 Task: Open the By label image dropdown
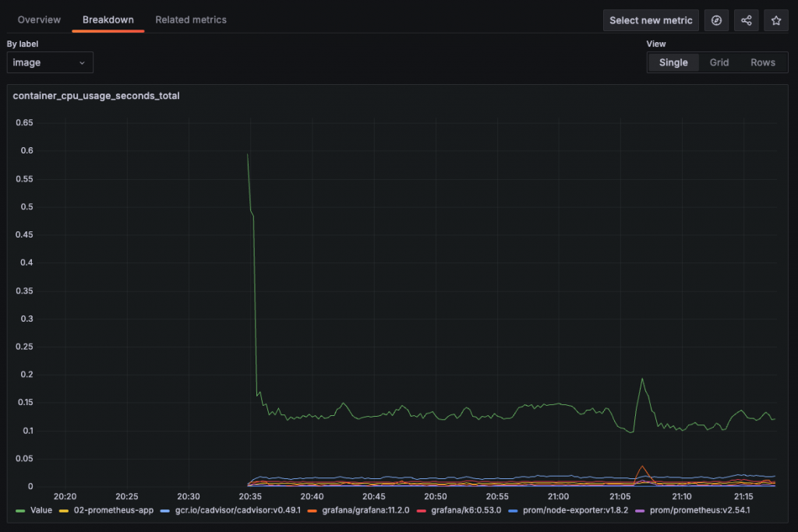click(x=50, y=62)
